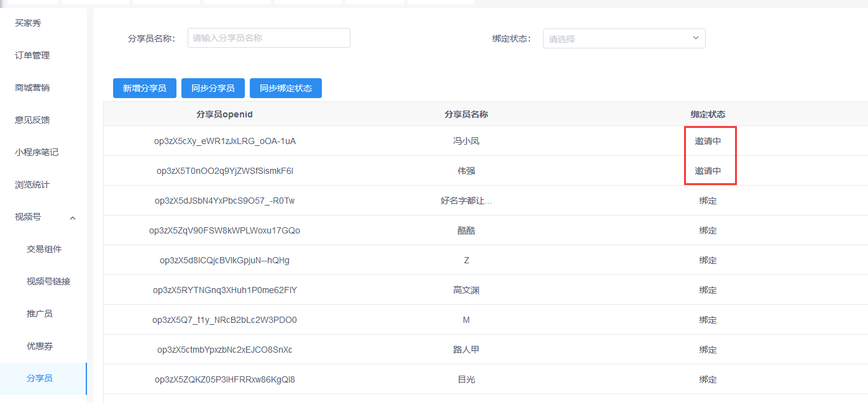Image resolution: width=868 pixels, height=403 pixels.
Task: Click 邀请中 status in 冯小凤 row
Action: click(708, 141)
